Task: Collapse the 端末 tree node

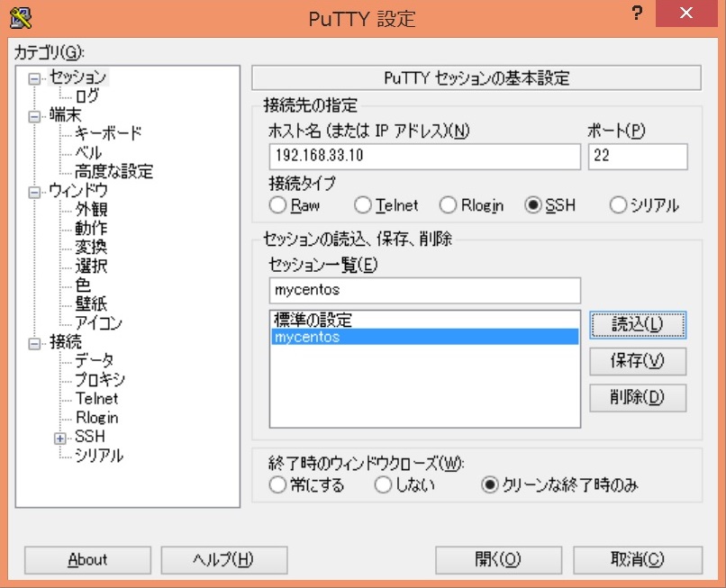Action: (34, 116)
